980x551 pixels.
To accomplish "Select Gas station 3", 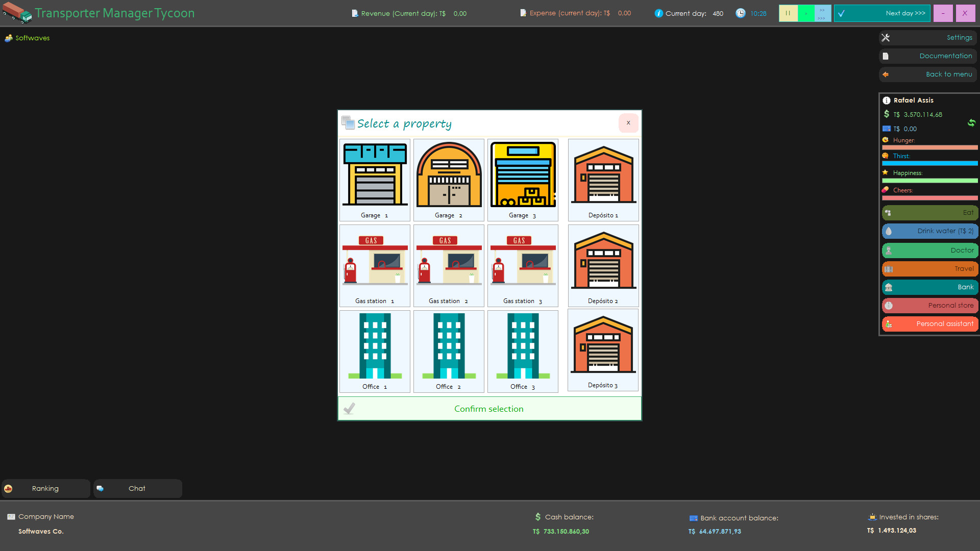I will (x=522, y=265).
